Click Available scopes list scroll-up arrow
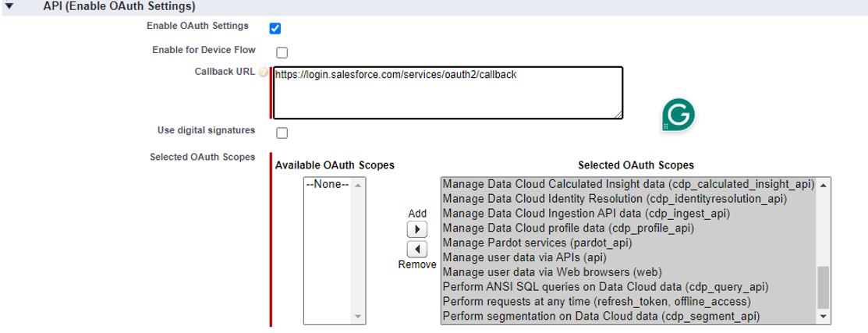This screenshot has height=333, width=868. [358, 185]
